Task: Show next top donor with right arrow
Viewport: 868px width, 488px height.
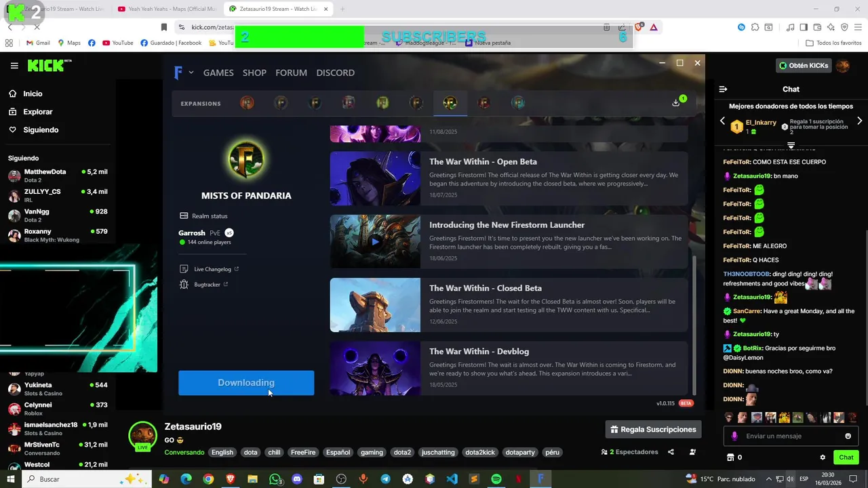Action: [x=860, y=121]
